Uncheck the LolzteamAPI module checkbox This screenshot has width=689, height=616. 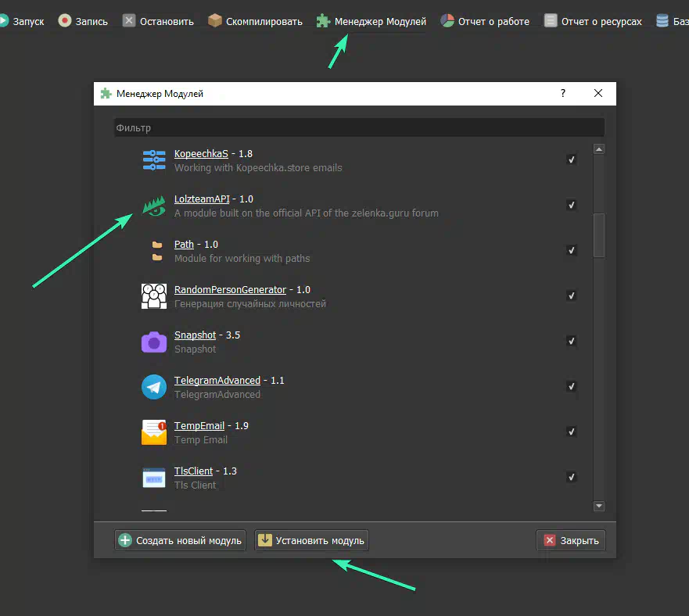tap(572, 205)
